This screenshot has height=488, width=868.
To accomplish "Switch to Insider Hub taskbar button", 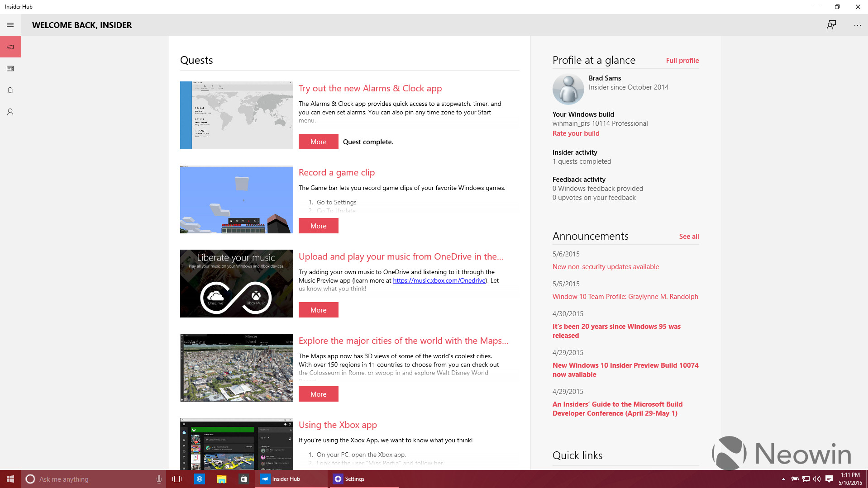I will (291, 479).
